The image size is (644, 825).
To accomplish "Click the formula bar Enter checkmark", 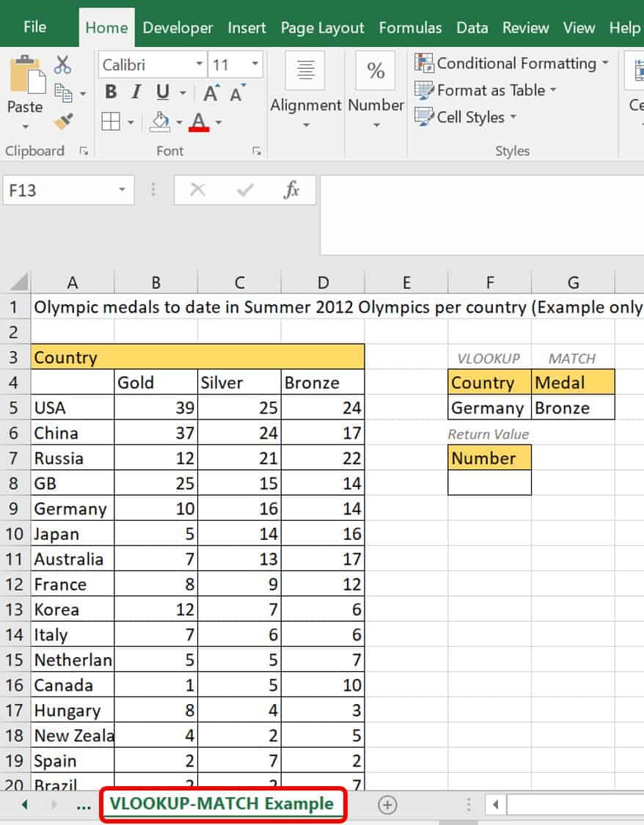I will point(245,189).
